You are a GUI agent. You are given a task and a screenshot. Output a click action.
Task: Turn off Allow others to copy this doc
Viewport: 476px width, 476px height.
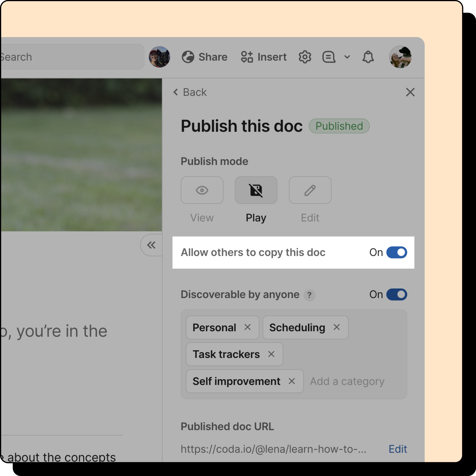coord(396,252)
